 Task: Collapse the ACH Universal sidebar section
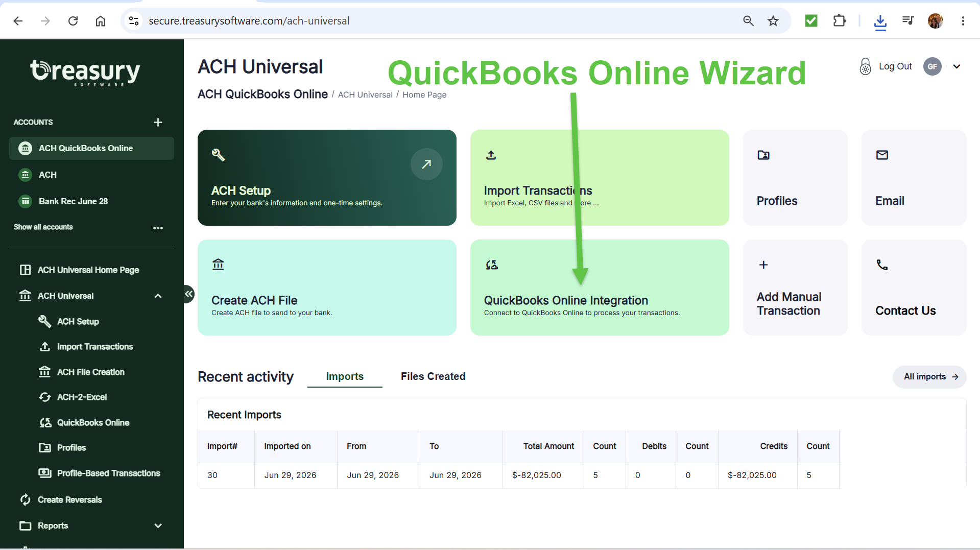pyautogui.click(x=158, y=296)
